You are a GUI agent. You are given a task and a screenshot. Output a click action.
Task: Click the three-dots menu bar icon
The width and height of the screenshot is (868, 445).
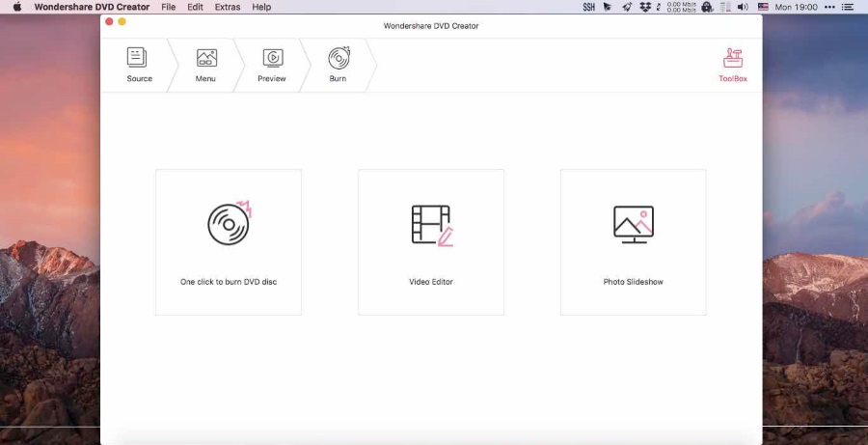point(829,7)
